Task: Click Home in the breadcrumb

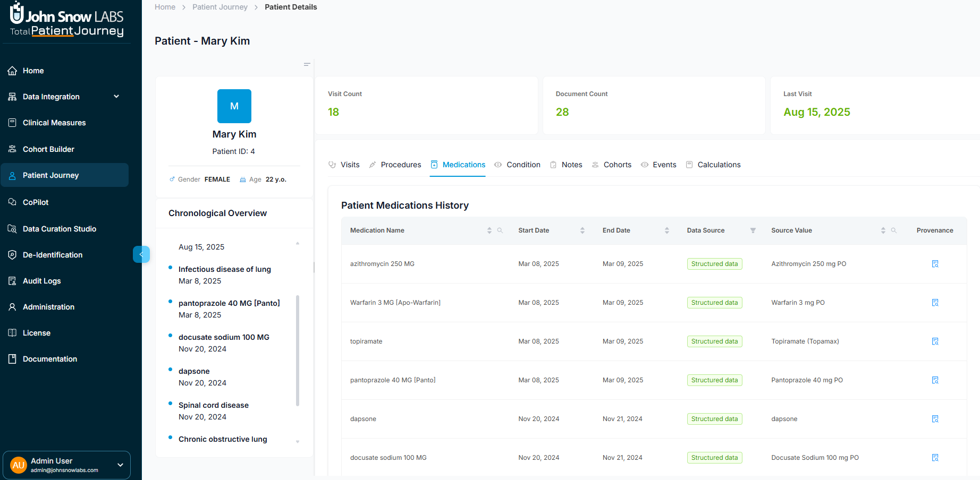Action: [x=165, y=7]
